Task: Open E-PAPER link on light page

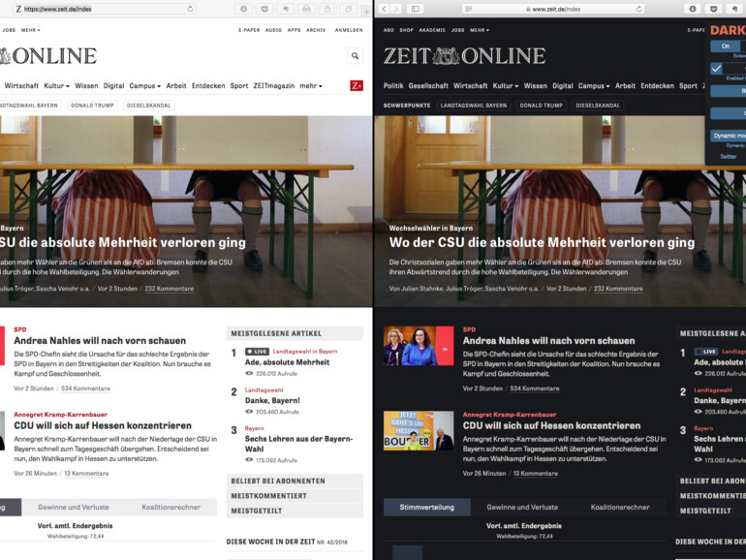Action: click(x=249, y=30)
